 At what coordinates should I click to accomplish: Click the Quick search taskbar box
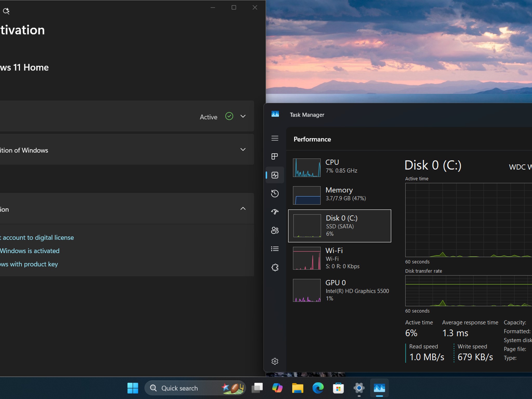pyautogui.click(x=195, y=388)
